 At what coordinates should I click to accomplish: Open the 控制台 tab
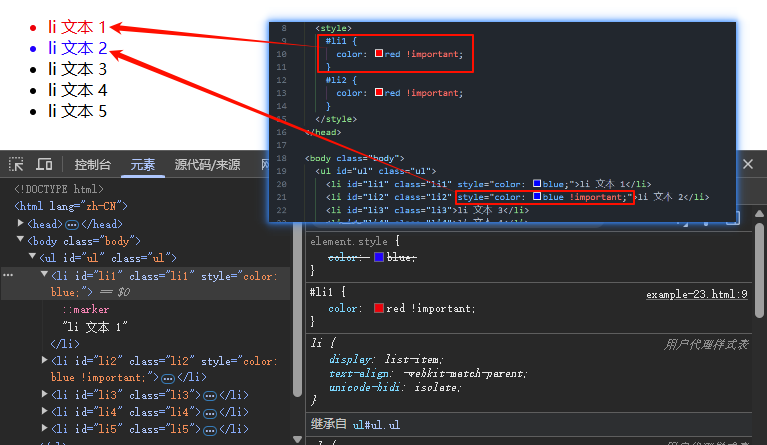point(92,165)
